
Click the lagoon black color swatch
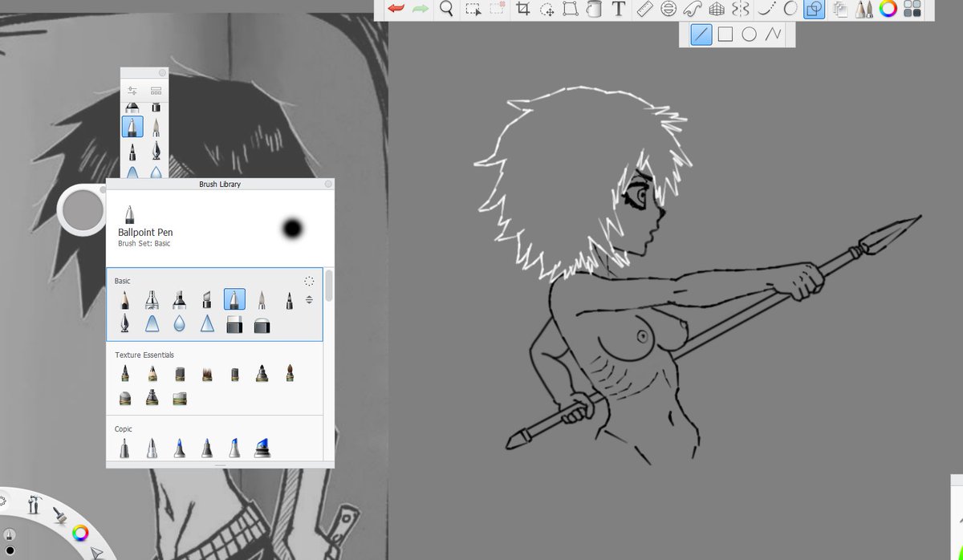10,550
